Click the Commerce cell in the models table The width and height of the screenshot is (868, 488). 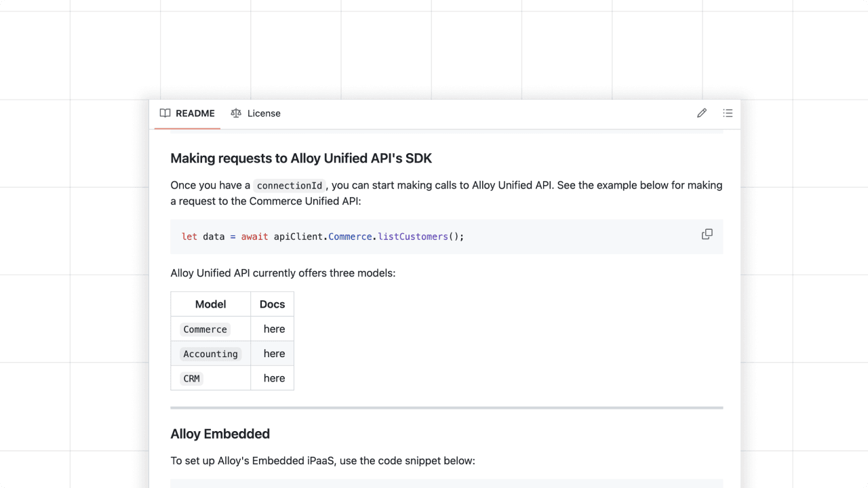[x=205, y=329]
